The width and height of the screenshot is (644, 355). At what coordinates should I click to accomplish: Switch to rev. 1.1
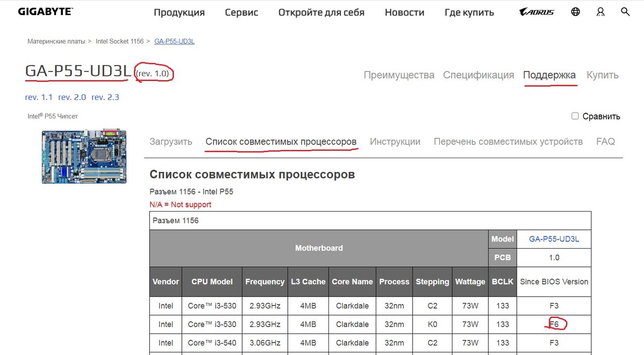coord(39,97)
